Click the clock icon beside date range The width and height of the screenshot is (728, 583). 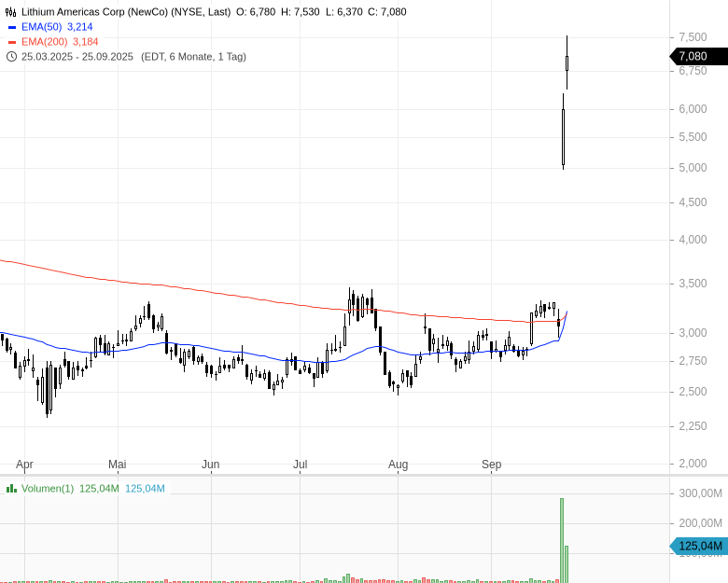point(11,57)
